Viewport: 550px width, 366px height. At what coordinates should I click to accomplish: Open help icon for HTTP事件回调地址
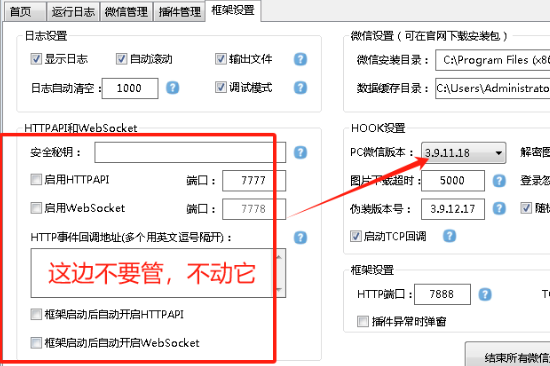(x=300, y=238)
